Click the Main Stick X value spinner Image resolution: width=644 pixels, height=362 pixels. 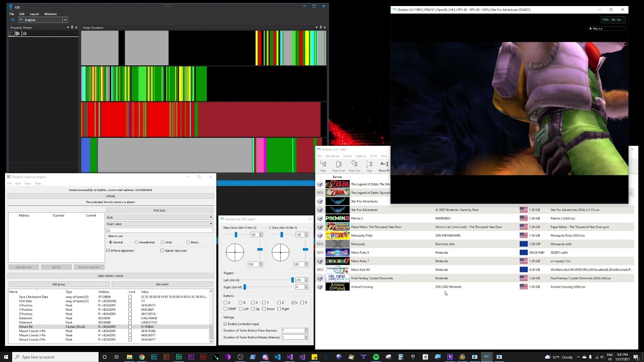256,235
